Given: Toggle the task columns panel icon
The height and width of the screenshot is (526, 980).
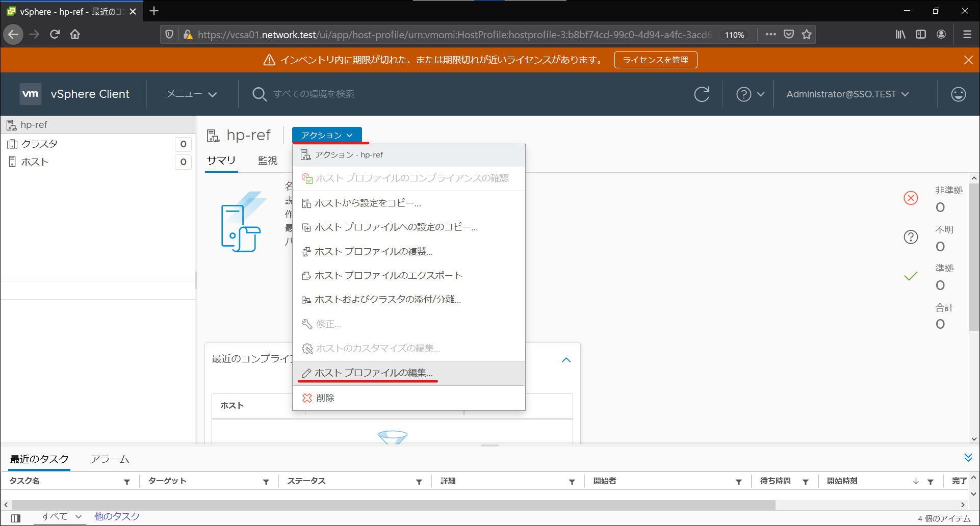Looking at the screenshot, I should click(16, 518).
